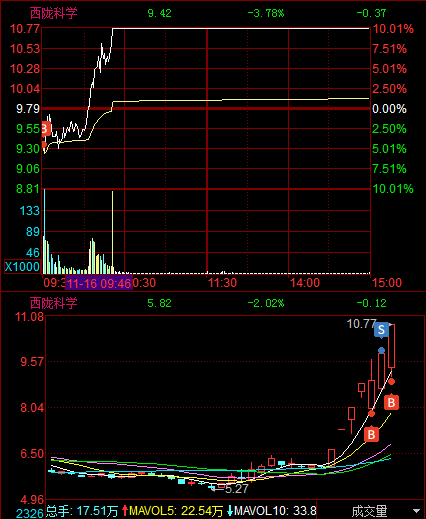The width and height of the screenshot is (426, 519).
Task: Click the 5.27 low price annotation
Action: [x=237, y=489]
